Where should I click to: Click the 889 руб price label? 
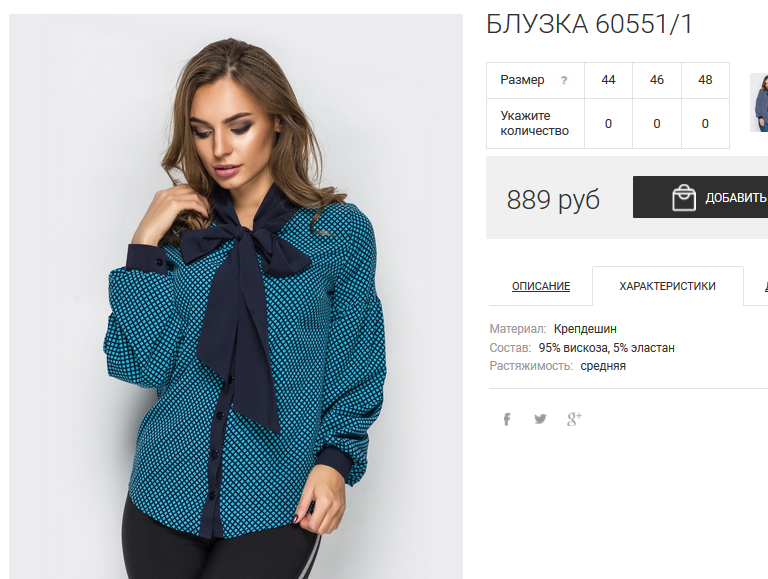click(553, 199)
